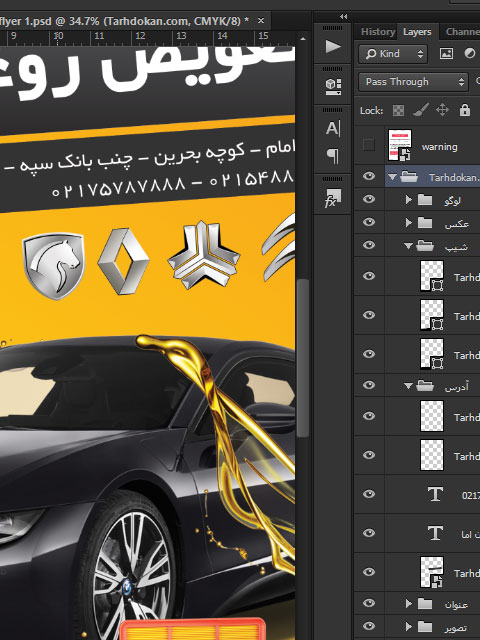Viewport: 480px width, 640px height.
Task: Click the lock image pixels brush icon
Action: (420, 110)
